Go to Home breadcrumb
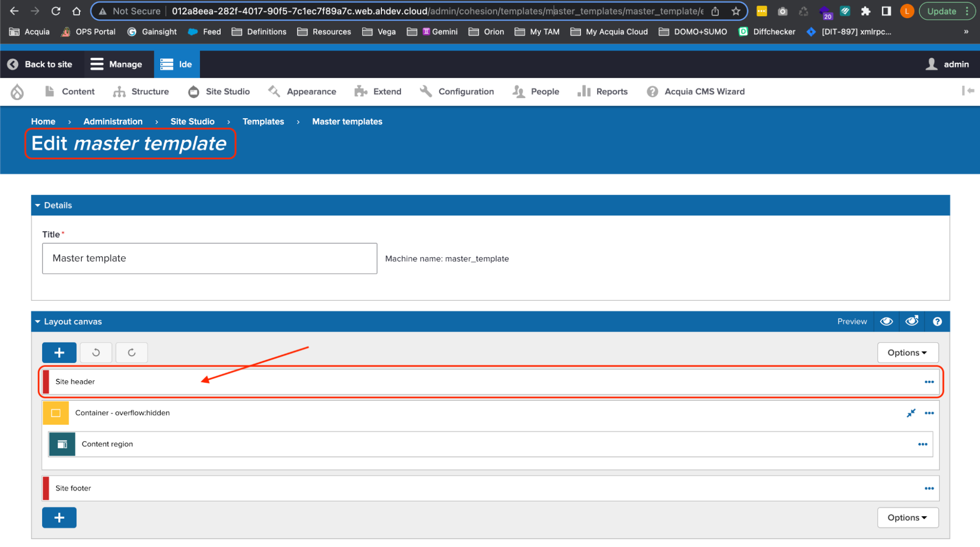 pos(43,122)
